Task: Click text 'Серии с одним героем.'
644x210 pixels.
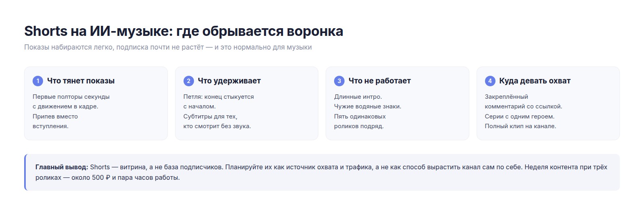Action: coord(520,116)
